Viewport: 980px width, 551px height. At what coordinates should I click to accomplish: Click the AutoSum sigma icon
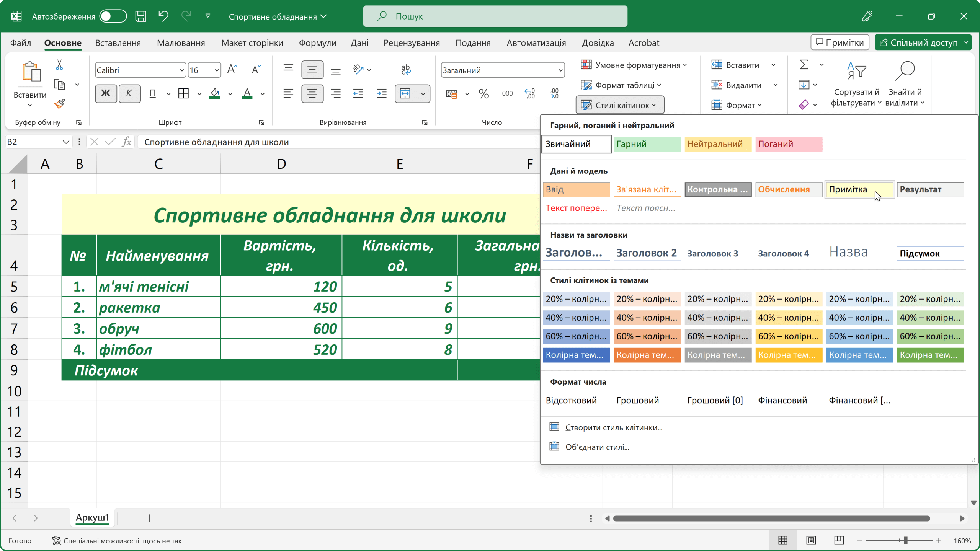pyautogui.click(x=804, y=65)
